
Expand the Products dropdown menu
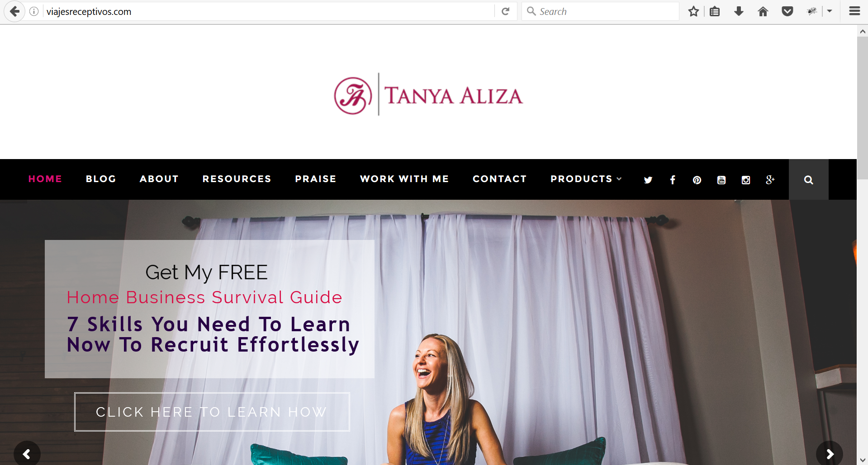(586, 179)
